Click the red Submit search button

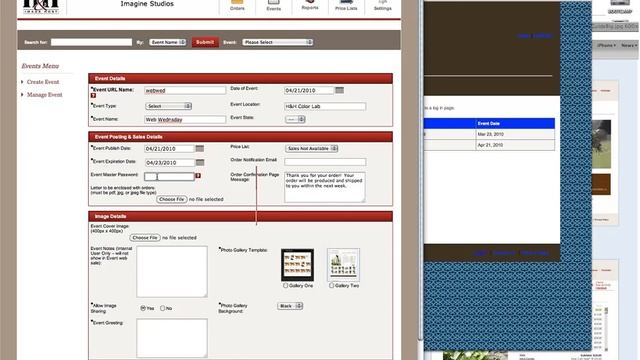point(205,42)
